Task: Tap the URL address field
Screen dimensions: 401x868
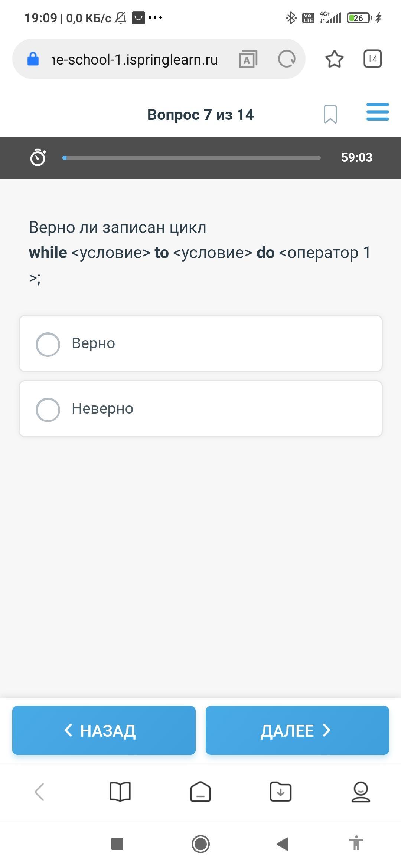Action: (x=134, y=59)
